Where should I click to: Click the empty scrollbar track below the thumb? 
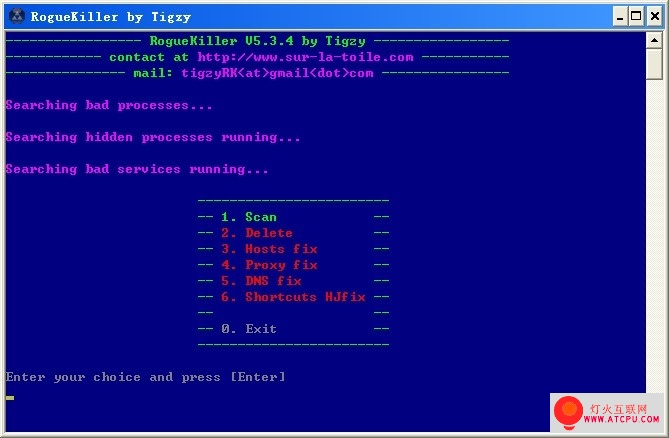pyautogui.click(x=654, y=235)
